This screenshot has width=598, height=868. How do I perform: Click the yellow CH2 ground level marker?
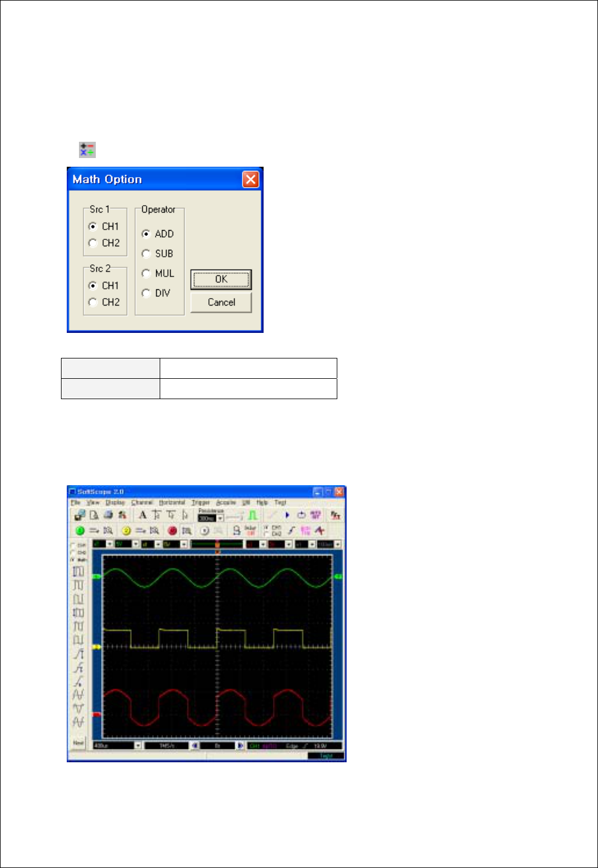tap(96, 647)
